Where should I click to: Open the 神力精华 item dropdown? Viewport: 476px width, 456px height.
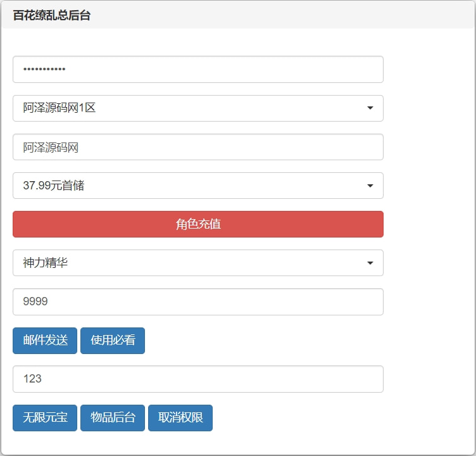(x=197, y=263)
